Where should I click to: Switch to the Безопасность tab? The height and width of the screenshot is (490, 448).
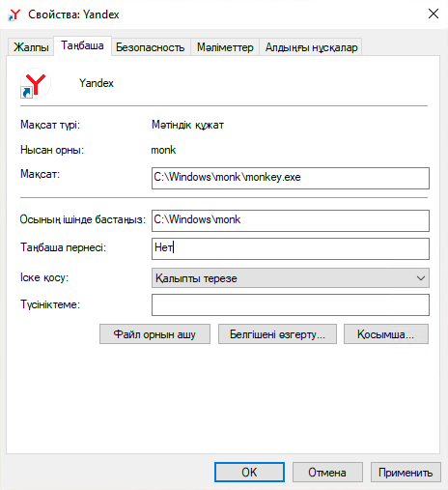click(x=151, y=47)
